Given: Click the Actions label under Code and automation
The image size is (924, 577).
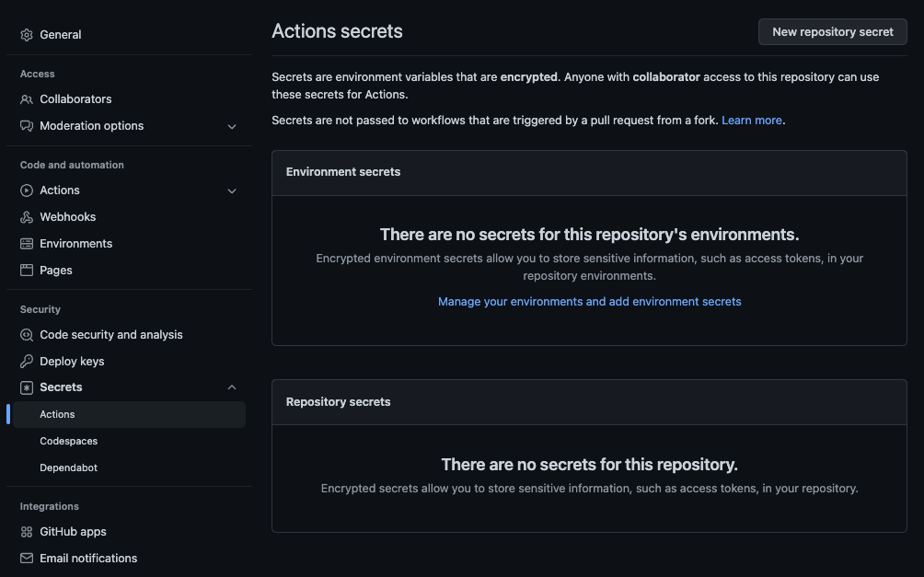Looking at the screenshot, I should 60,190.
